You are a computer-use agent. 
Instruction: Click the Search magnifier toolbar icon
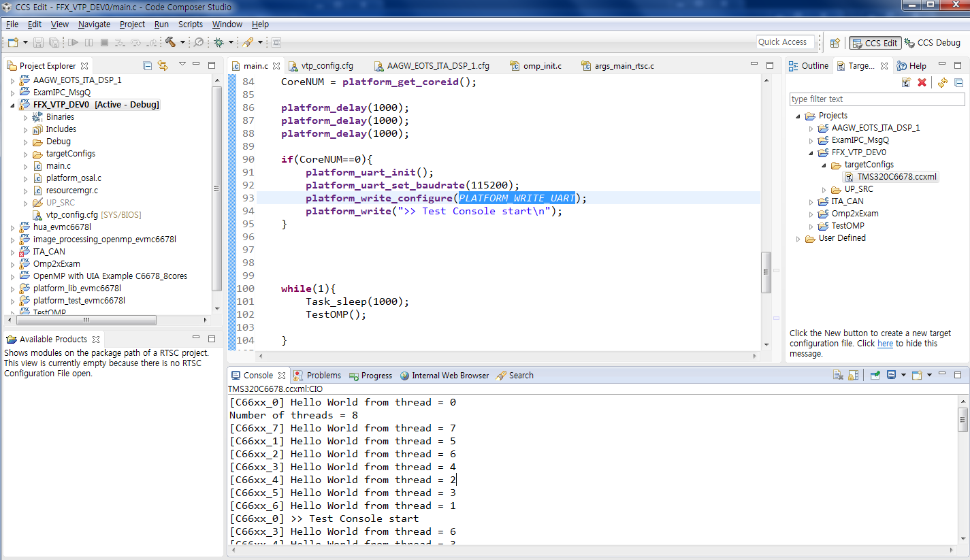pos(199,42)
